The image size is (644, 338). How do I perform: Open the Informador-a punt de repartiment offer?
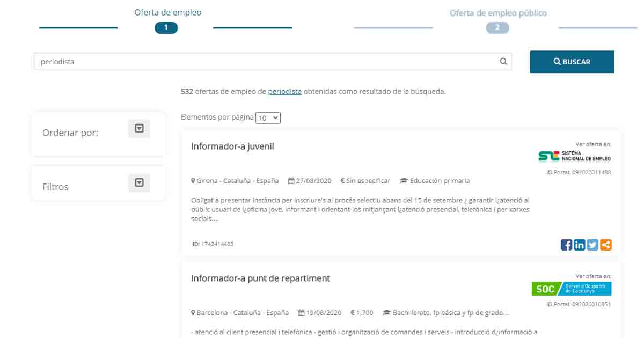260,278
